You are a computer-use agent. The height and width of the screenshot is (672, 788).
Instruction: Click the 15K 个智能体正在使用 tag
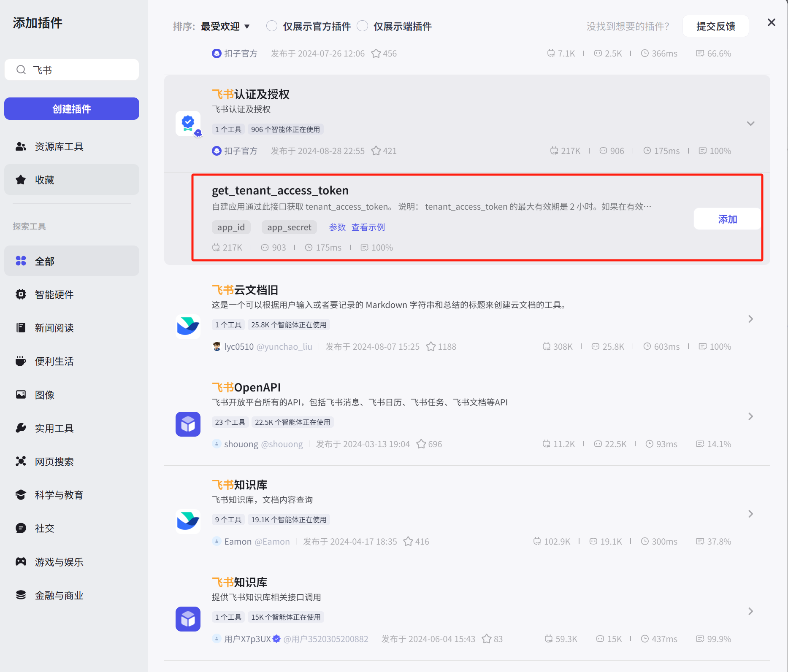pos(286,617)
